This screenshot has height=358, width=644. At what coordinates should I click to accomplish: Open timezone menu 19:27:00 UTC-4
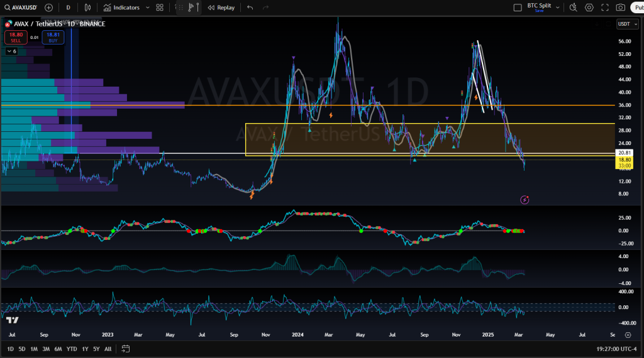coord(616,349)
